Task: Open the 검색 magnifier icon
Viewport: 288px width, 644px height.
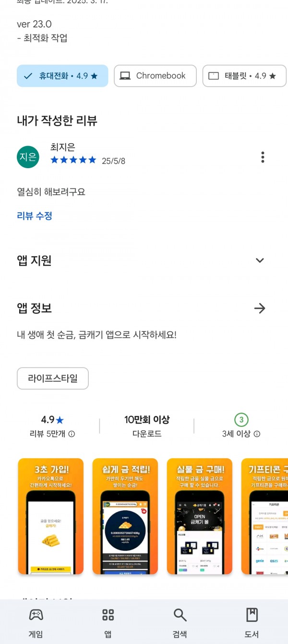Action: pyautogui.click(x=180, y=615)
